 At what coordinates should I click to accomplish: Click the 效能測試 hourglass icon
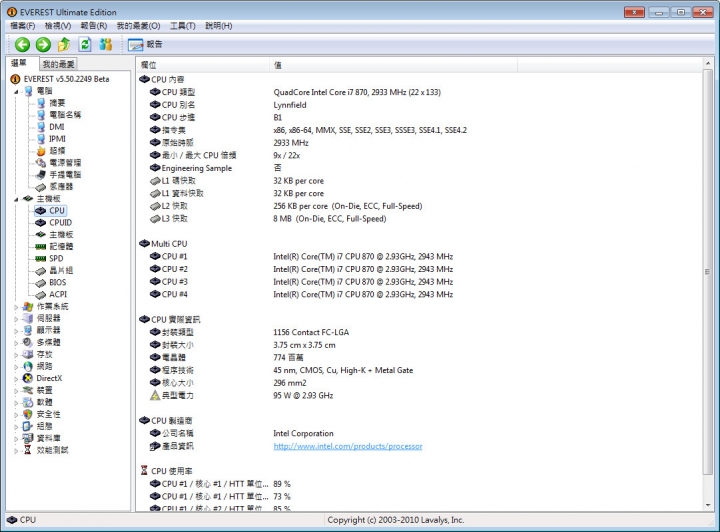pos(28,450)
